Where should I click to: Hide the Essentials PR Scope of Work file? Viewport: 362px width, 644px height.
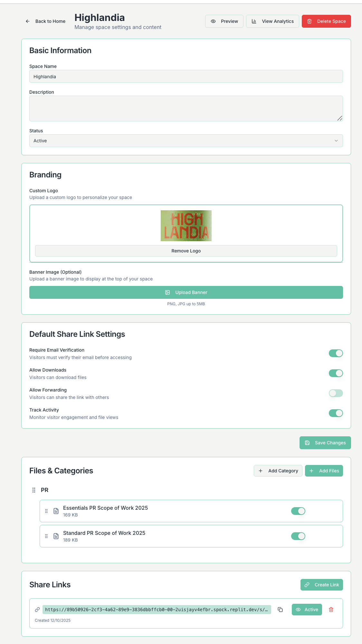coord(298,511)
